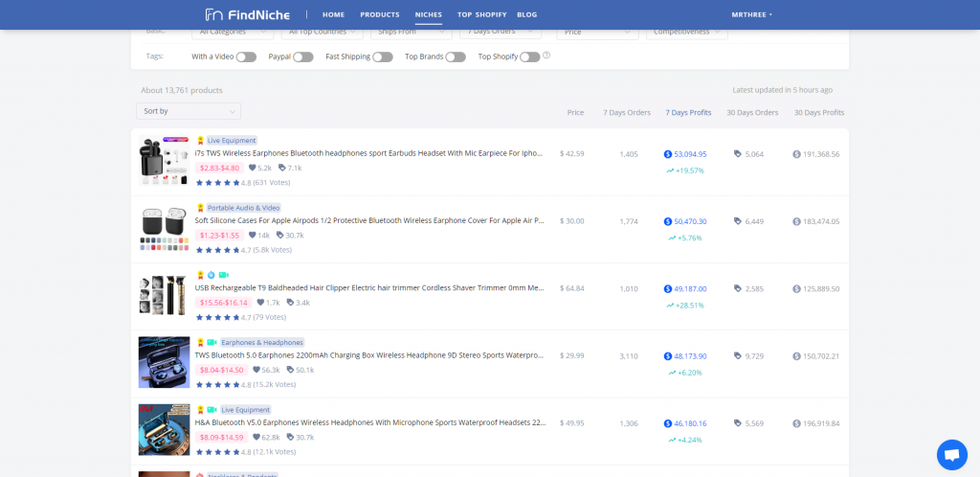Click medal badge on i7s TWS Earphones row
This screenshot has width=980, height=477.
pyautogui.click(x=201, y=141)
